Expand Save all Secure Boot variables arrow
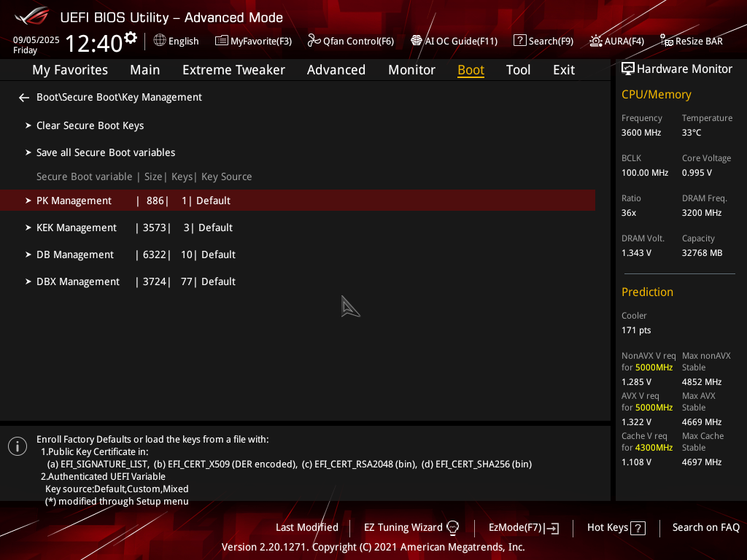Screen dimensions: 747x560 tap(28, 153)
